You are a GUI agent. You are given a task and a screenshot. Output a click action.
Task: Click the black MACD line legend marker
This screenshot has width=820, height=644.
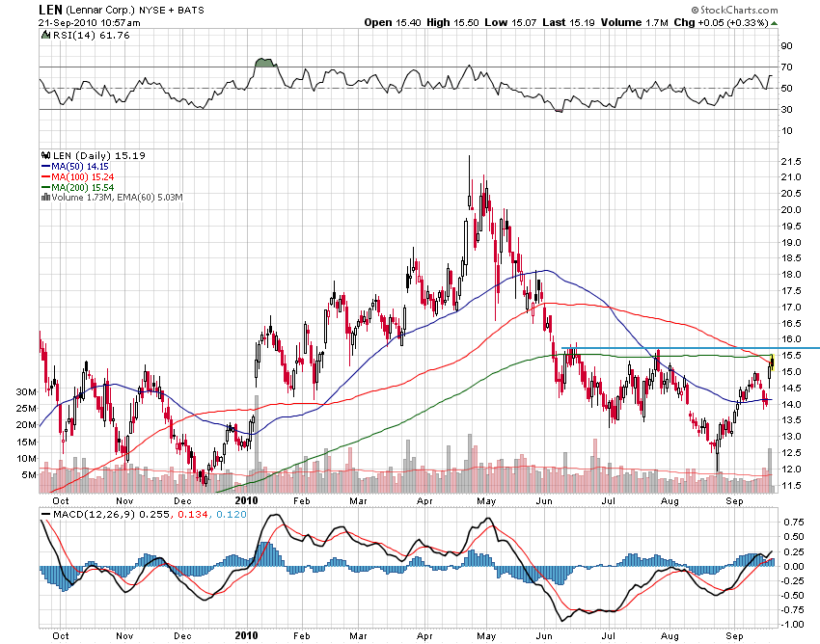[46, 515]
